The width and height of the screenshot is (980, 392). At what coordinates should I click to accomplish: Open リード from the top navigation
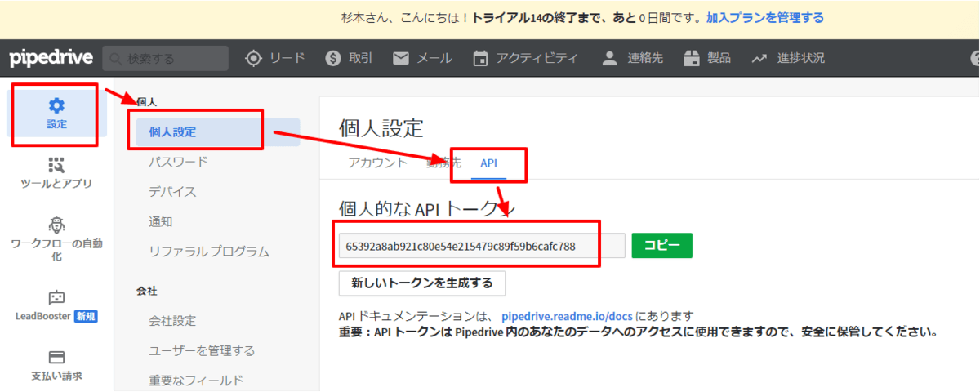(x=275, y=58)
